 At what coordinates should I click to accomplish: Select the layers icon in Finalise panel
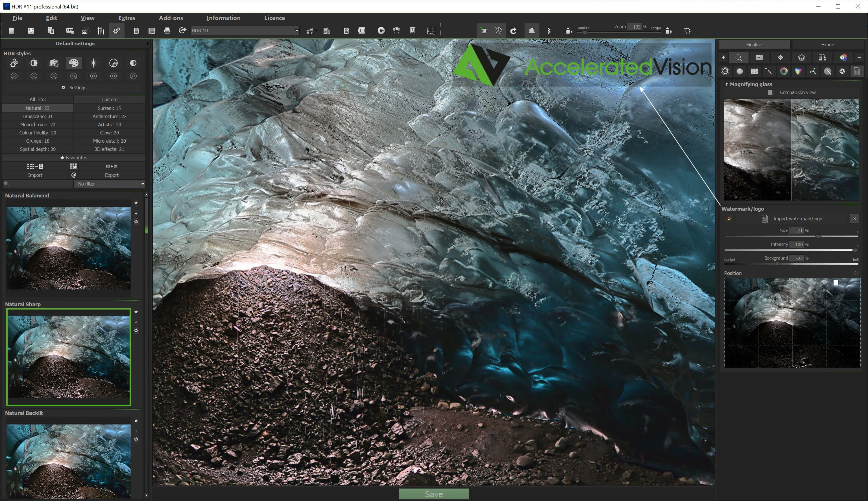tap(801, 57)
